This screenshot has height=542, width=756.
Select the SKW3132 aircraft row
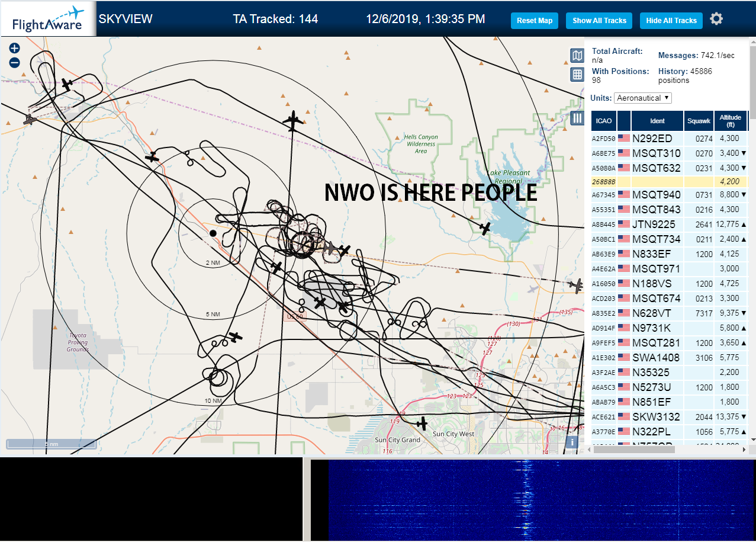669,417
